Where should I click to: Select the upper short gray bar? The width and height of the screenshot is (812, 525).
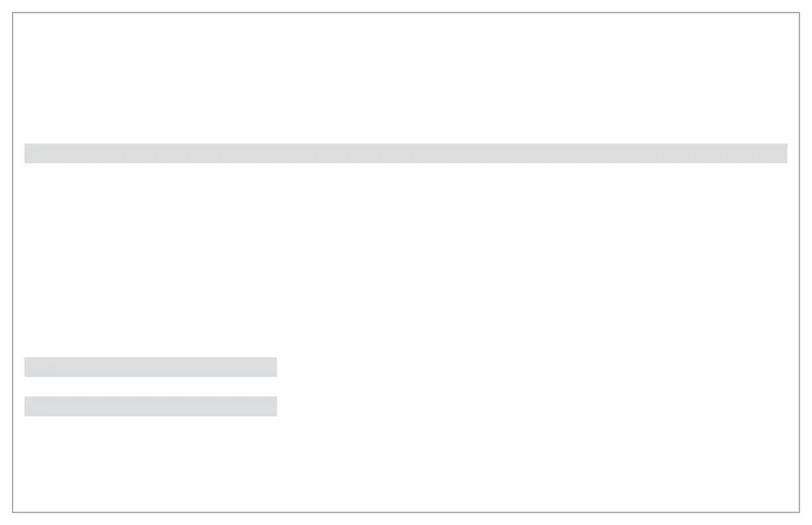pos(151,367)
